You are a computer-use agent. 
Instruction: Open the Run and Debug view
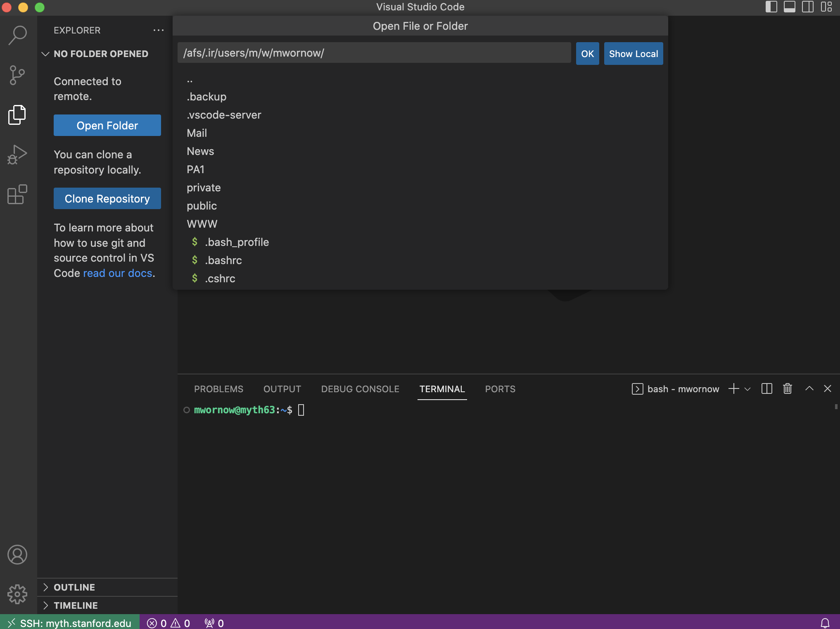tap(17, 155)
